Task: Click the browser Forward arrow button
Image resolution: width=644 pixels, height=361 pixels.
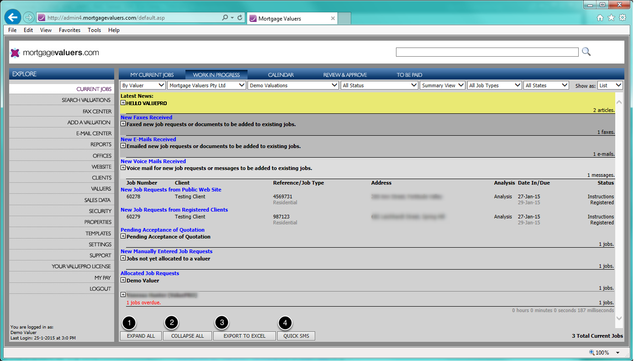Action: (x=29, y=18)
